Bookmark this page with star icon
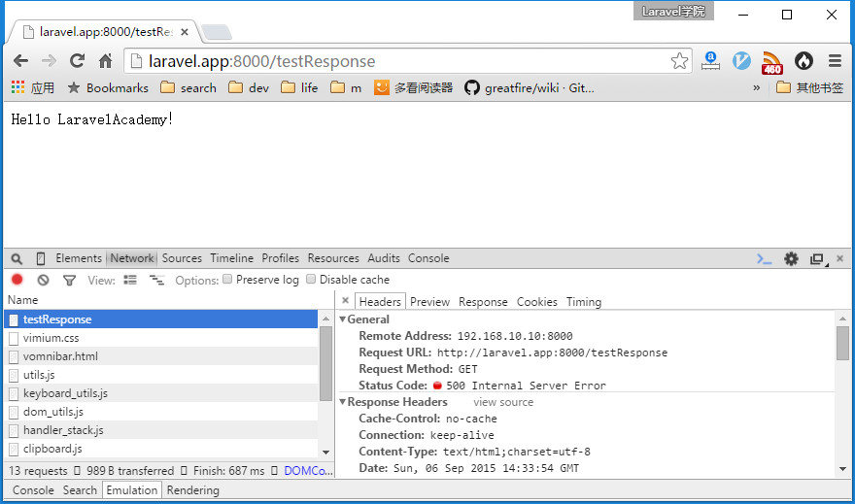The image size is (855, 504). tap(679, 61)
